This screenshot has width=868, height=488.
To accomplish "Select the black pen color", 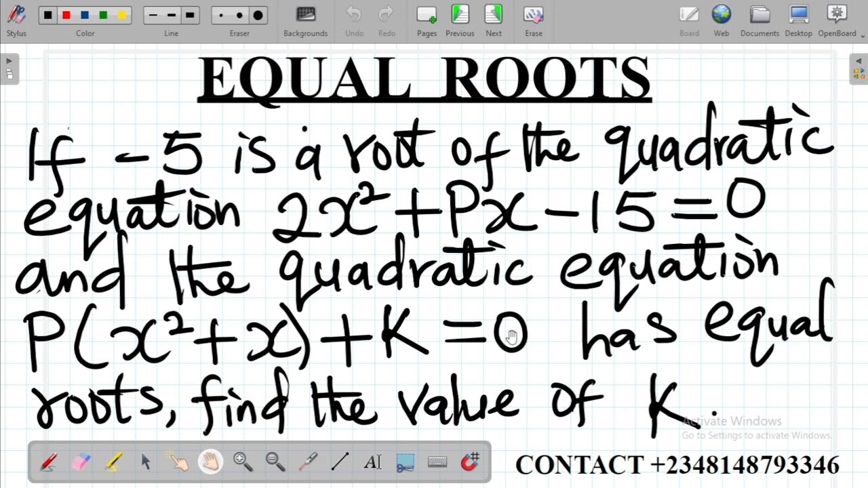I will (x=48, y=15).
